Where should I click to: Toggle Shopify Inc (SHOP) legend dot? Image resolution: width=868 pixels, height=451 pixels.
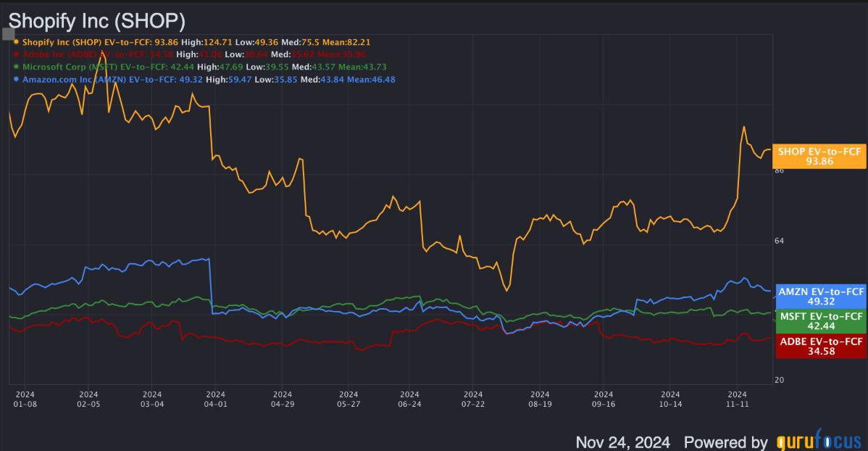[x=16, y=41]
